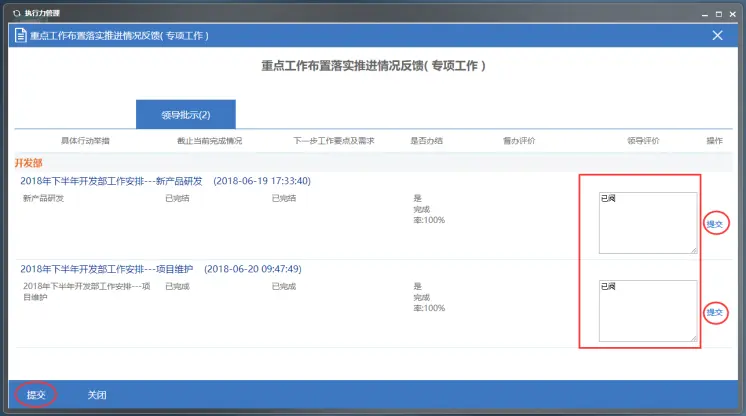Click 完成率:100% in the 项目维护 row
This screenshot has height=416, width=746.
(429, 303)
